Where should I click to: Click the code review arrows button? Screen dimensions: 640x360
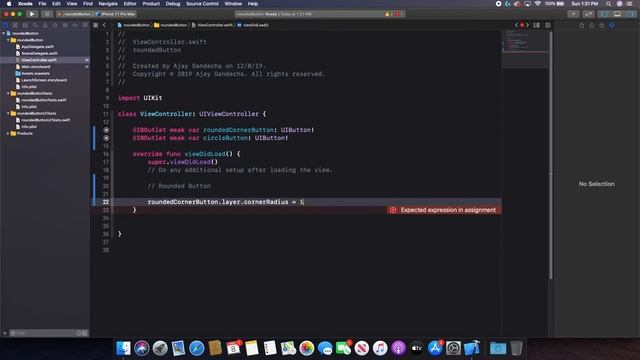coord(588,14)
